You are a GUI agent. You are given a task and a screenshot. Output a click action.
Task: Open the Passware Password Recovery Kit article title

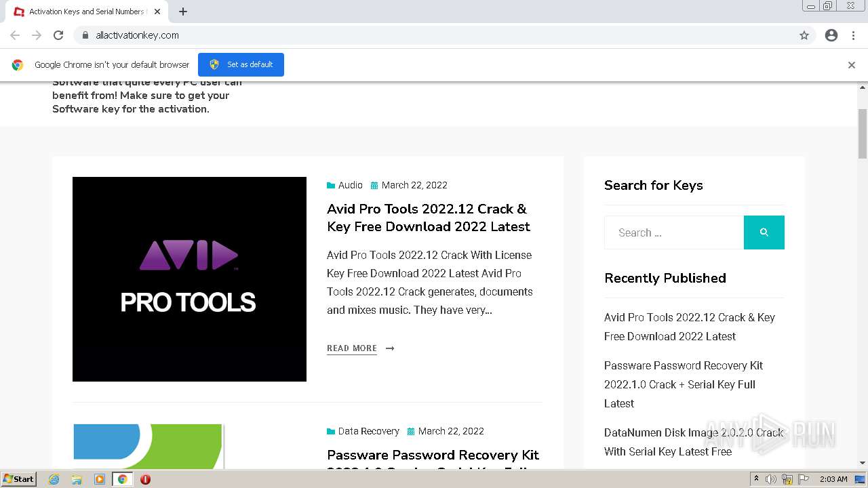pos(433,459)
